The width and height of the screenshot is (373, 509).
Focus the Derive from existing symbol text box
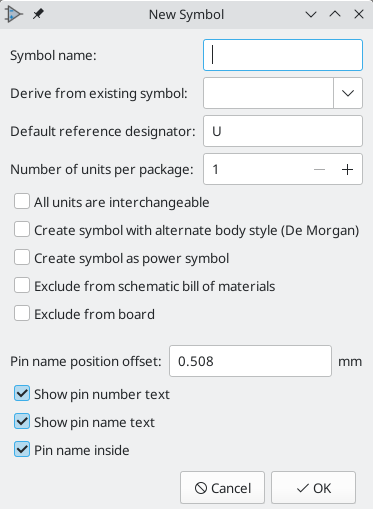tap(268, 93)
